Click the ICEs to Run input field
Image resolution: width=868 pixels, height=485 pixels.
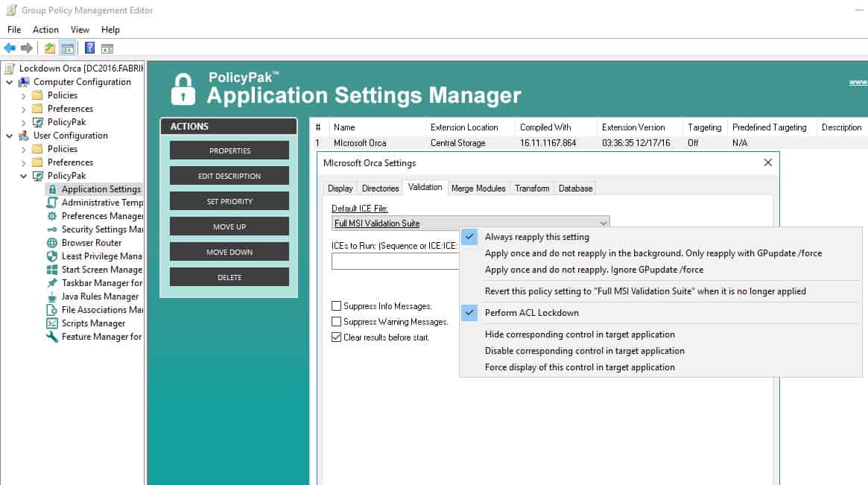tap(395, 261)
